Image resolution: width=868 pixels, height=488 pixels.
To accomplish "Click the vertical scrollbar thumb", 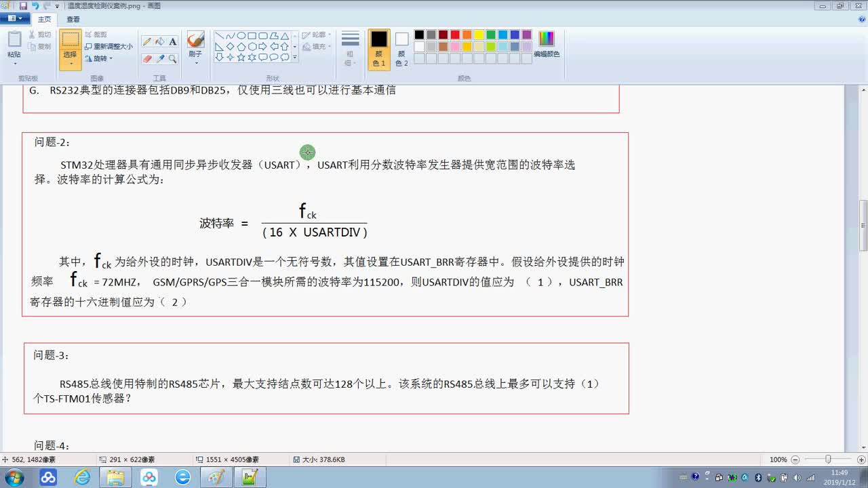I will [x=863, y=225].
